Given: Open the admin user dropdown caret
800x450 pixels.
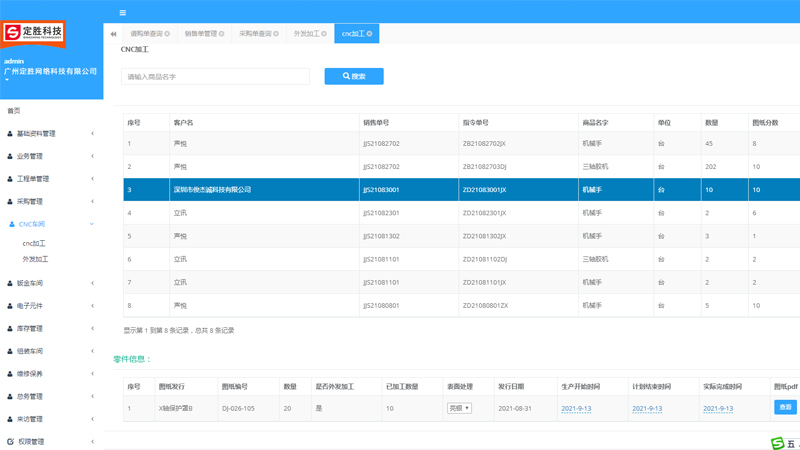Looking at the screenshot, I should click(x=7, y=80).
